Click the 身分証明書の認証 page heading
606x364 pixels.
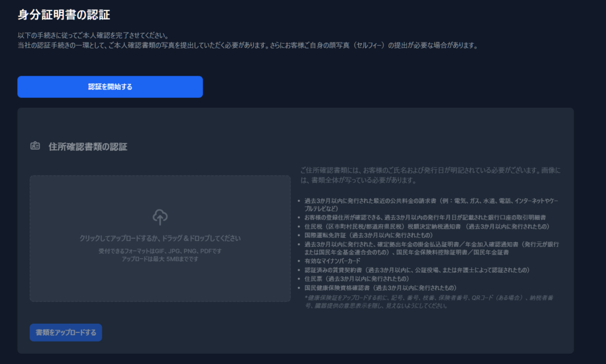click(64, 15)
